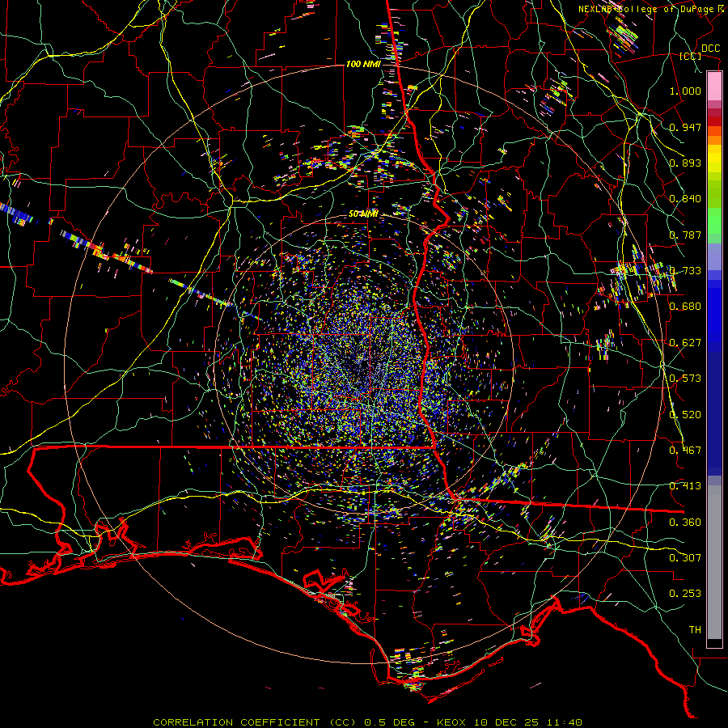The image size is (728, 728).
Task: Click the 1.000 value on the color scale
Action: click(685, 91)
